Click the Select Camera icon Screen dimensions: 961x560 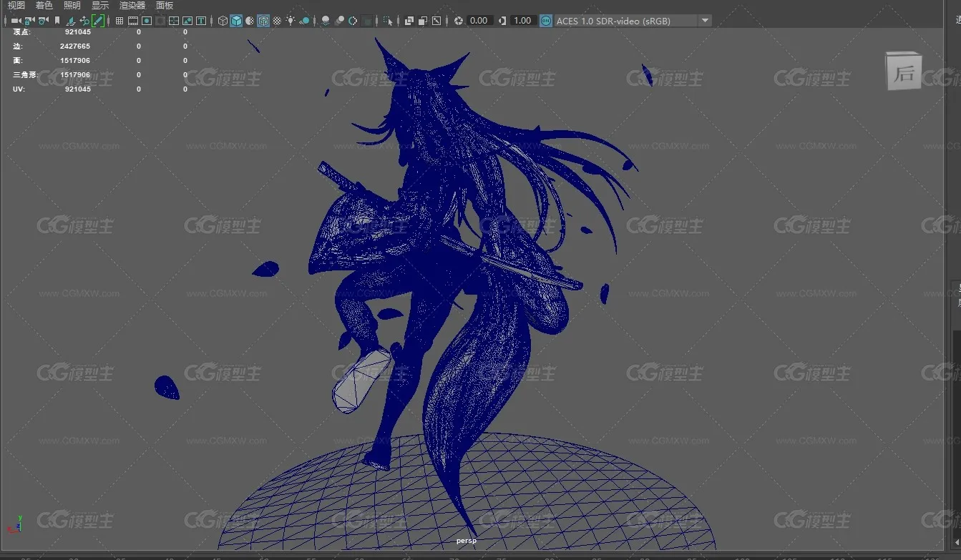tap(16, 21)
